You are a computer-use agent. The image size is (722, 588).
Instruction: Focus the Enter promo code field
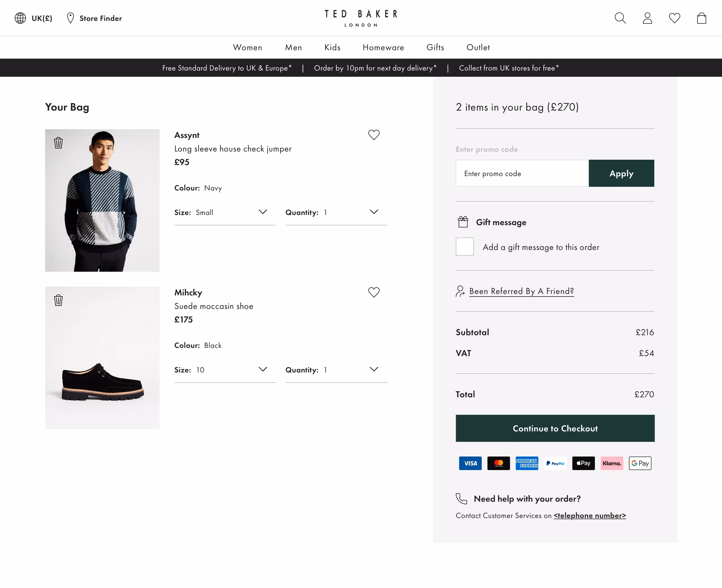pos(522,173)
